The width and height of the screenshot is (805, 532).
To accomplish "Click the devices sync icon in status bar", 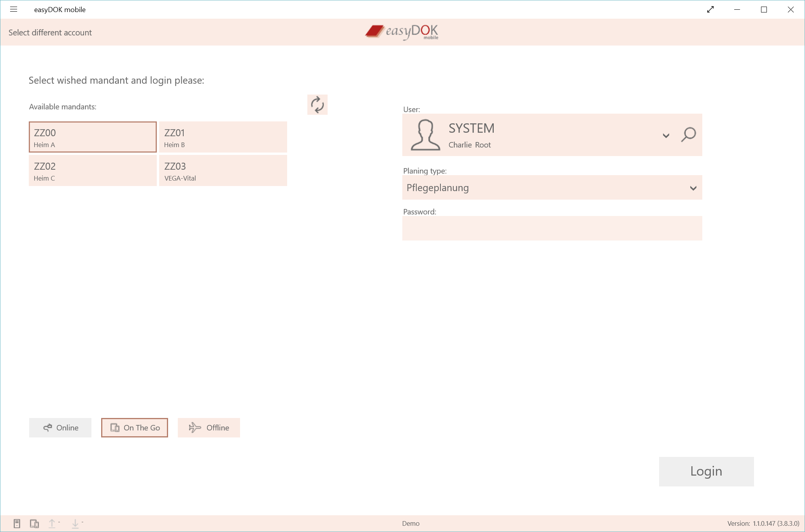I will tap(35, 523).
